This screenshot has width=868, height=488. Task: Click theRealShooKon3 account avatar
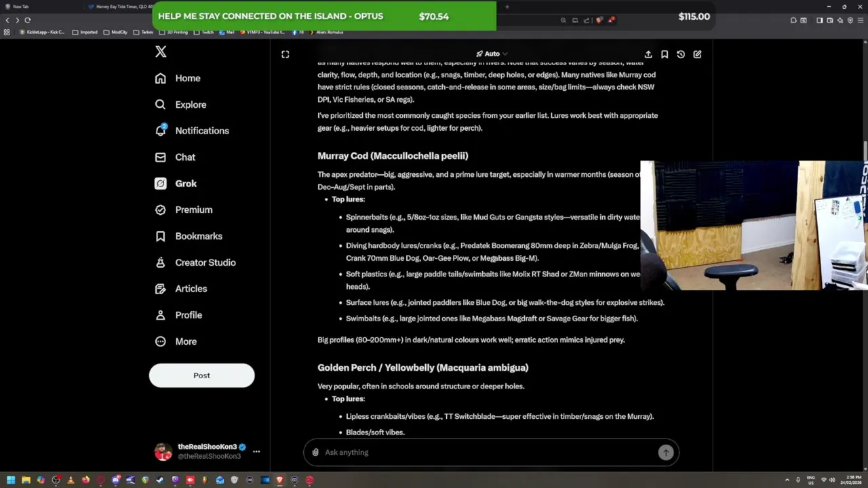(x=163, y=451)
